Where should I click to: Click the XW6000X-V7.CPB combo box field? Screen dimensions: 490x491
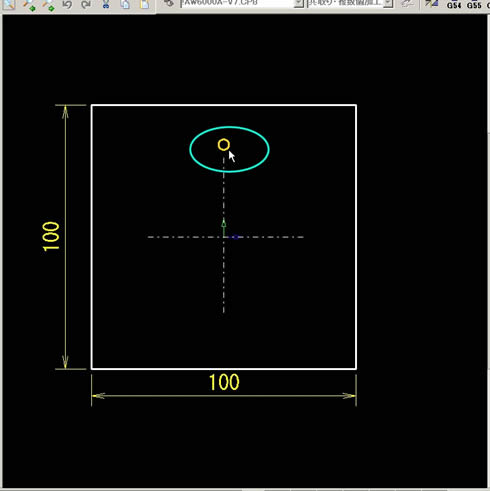242,3
